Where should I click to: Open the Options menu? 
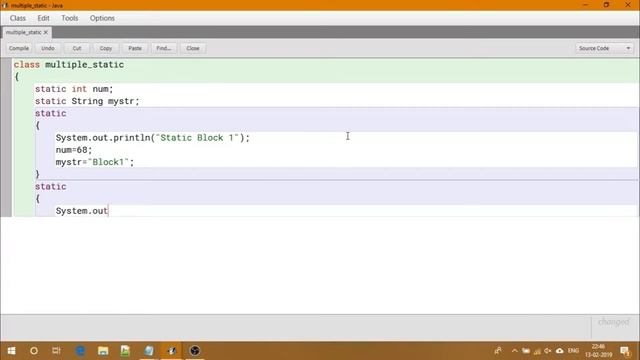[x=102, y=18]
